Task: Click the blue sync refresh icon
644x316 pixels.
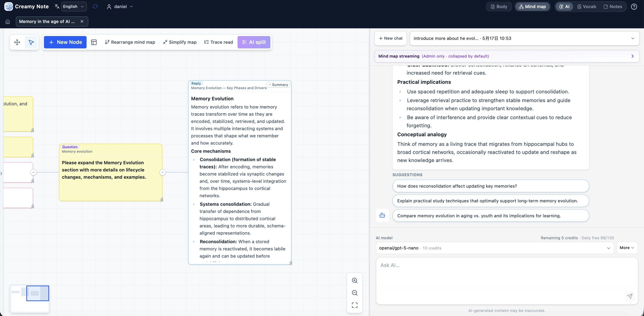Action: click(95, 6)
